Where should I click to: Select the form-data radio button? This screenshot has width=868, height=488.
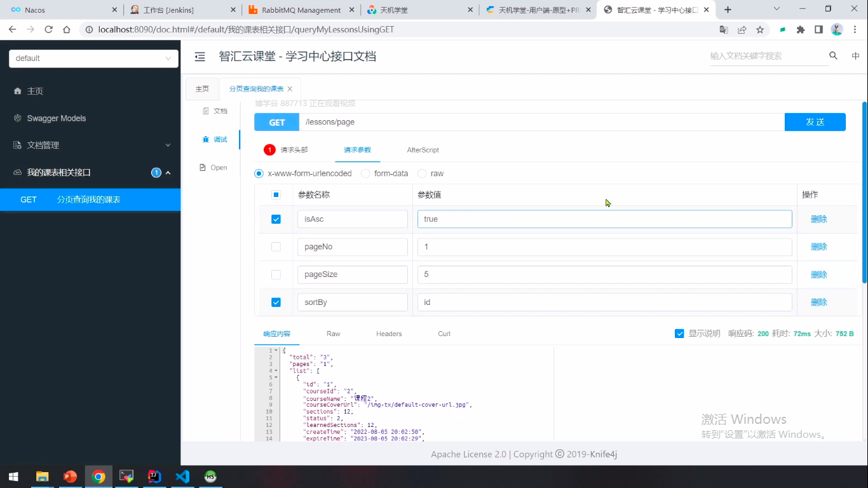click(x=365, y=173)
